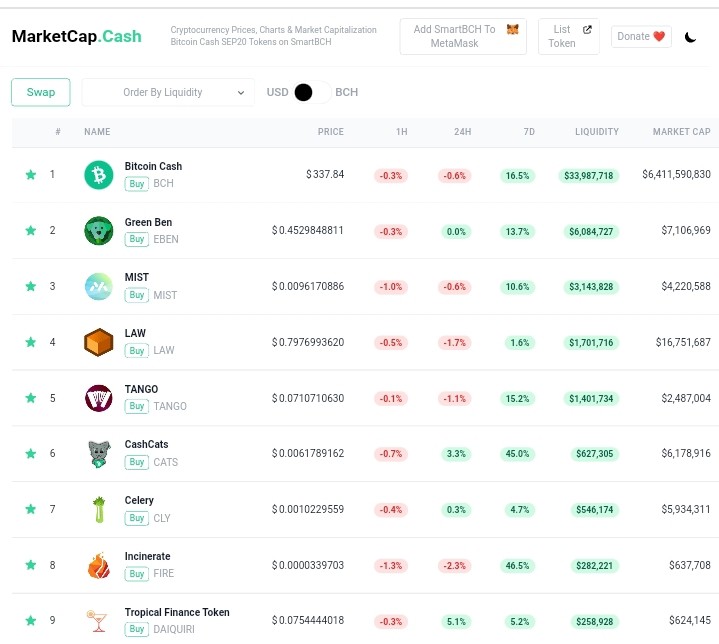Sort by the PRICE column header
Image resolution: width=719 pixels, height=644 pixels.
tap(331, 132)
